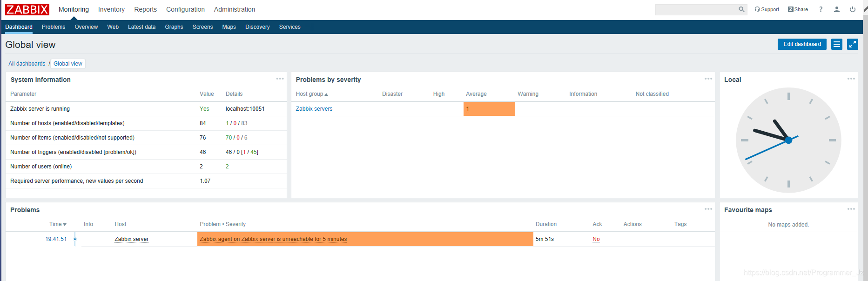Click the orange Average severity cell
868x281 pixels.
coord(489,109)
